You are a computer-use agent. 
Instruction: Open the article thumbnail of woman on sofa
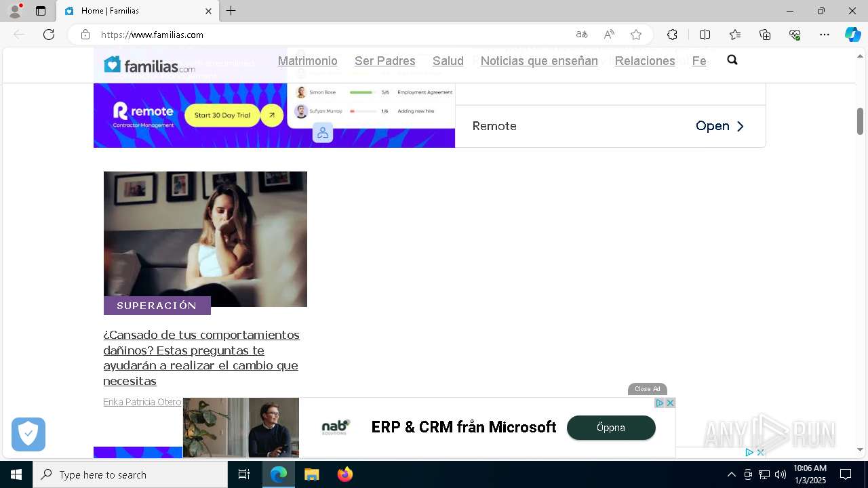click(x=205, y=239)
